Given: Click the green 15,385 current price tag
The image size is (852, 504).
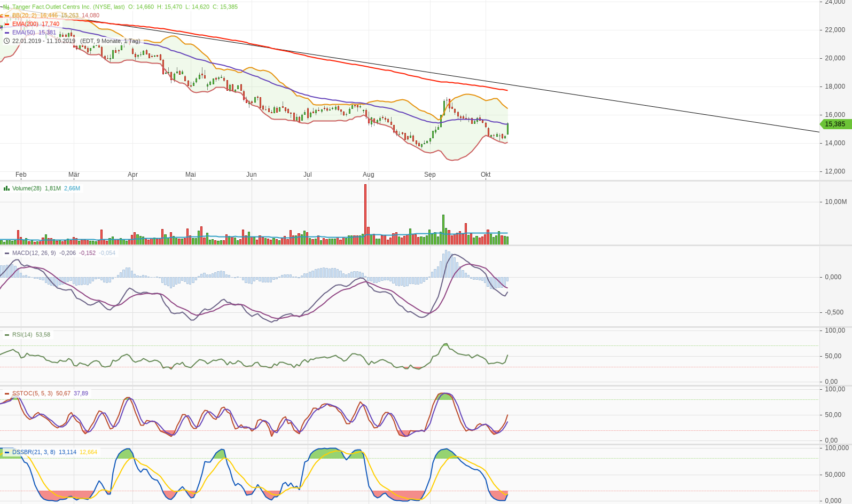Looking at the screenshot, I should (835, 124).
